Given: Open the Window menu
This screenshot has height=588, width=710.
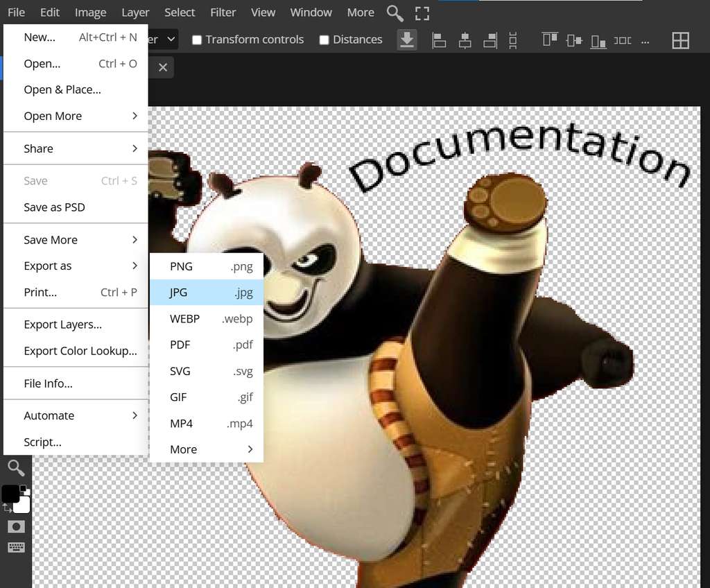Looking at the screenshot, I should [x=311, y=12].
